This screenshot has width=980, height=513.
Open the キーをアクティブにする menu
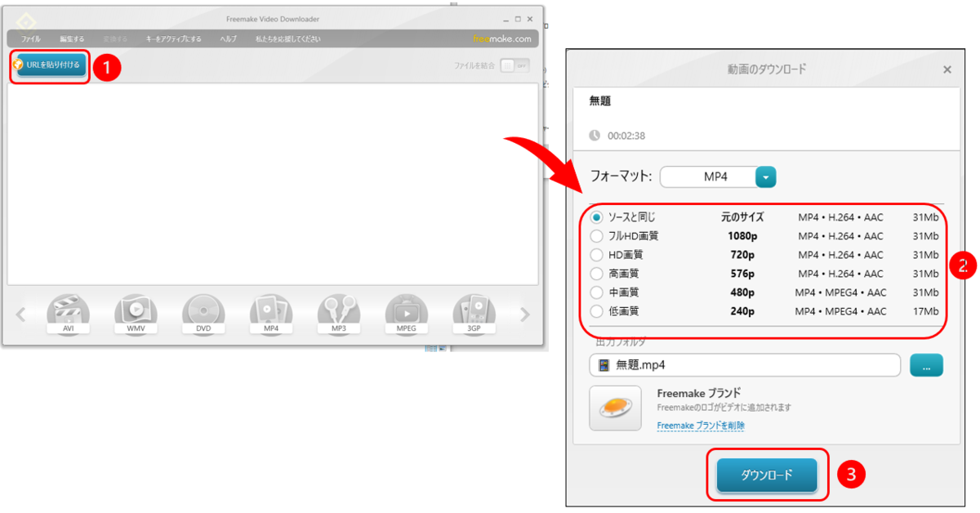(173, 38)
